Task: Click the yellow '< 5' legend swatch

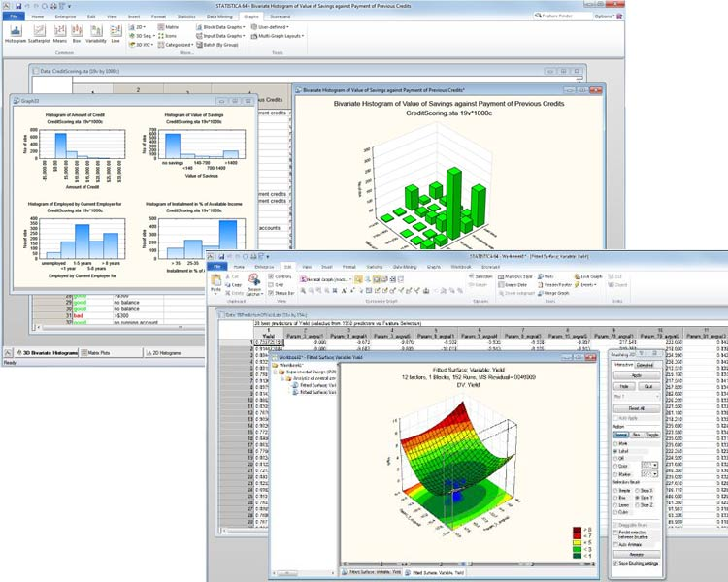Action: click(578, 542)
